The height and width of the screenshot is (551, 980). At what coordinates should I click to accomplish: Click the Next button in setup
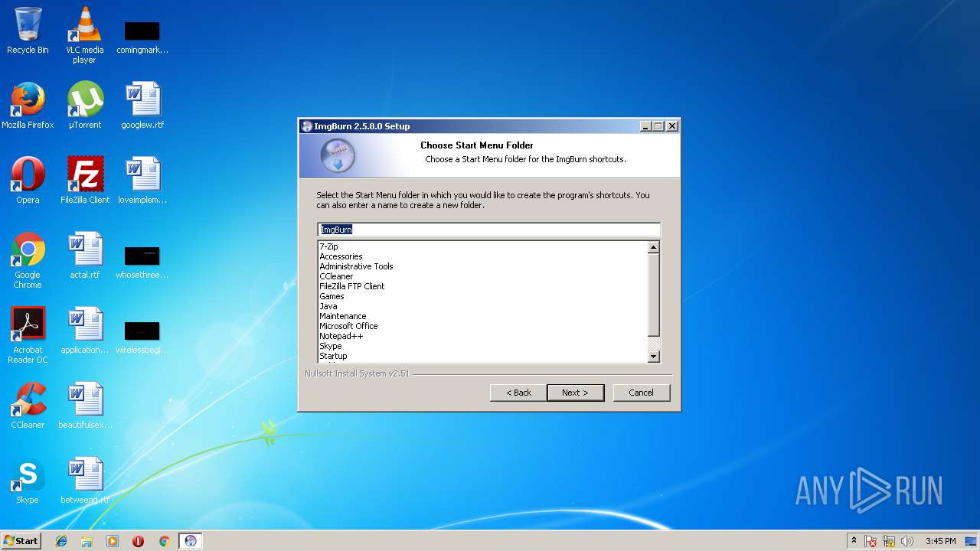click(576, 393)
